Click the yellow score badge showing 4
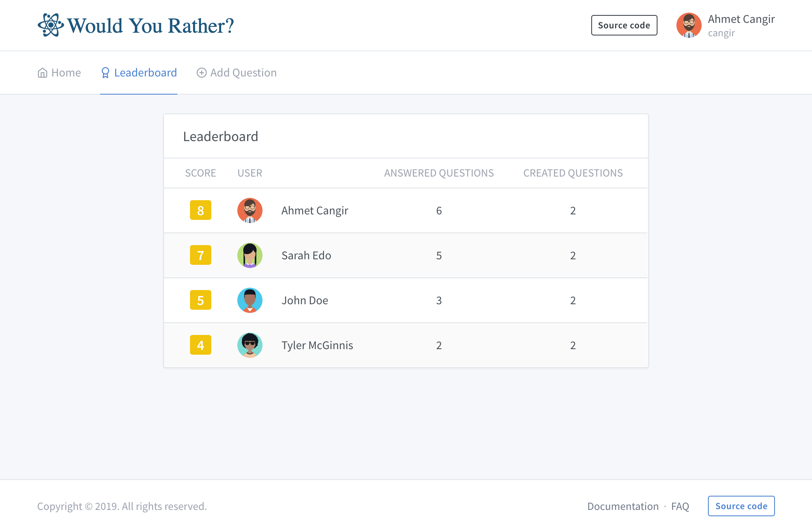This screenshot has width=812, height=532. pyautogui.click(x=201, y=345)
